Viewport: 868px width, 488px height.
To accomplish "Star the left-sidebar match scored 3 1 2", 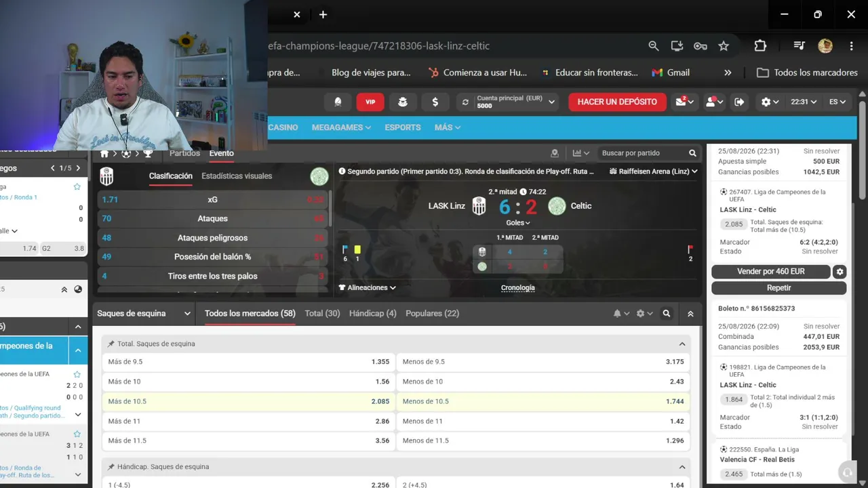I will (x=77, y=434).
